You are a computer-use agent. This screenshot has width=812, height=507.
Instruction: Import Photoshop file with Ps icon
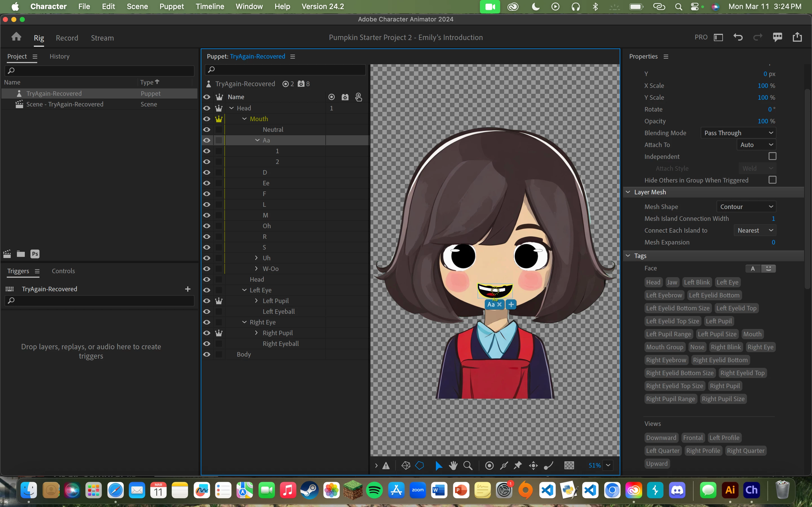35,254
